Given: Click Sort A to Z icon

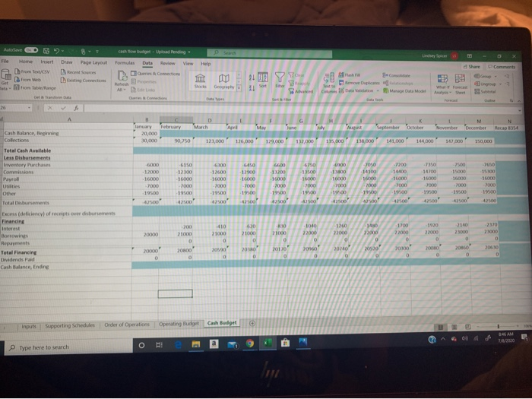Looking at the screenshot, I should pos(252,78).
